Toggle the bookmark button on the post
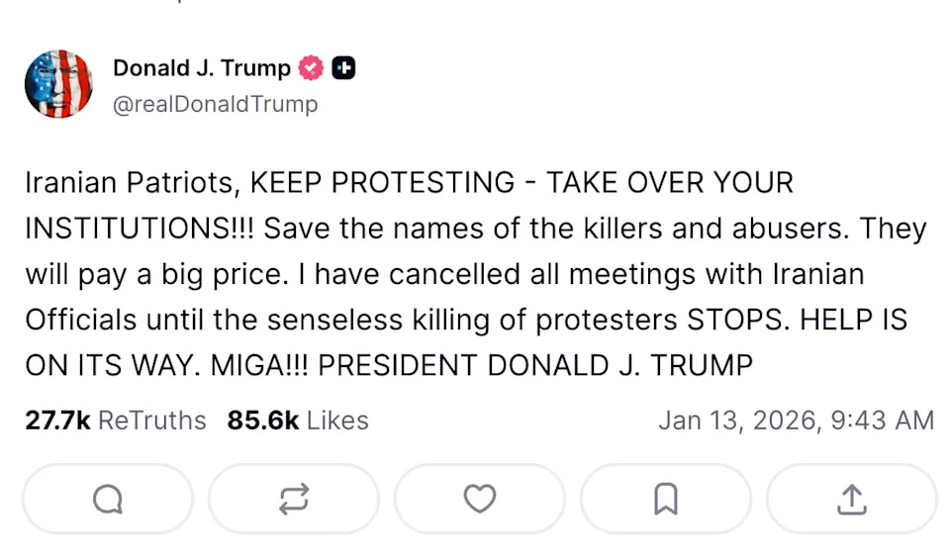This screenshot has height=560, width=950. click(665, 500)
